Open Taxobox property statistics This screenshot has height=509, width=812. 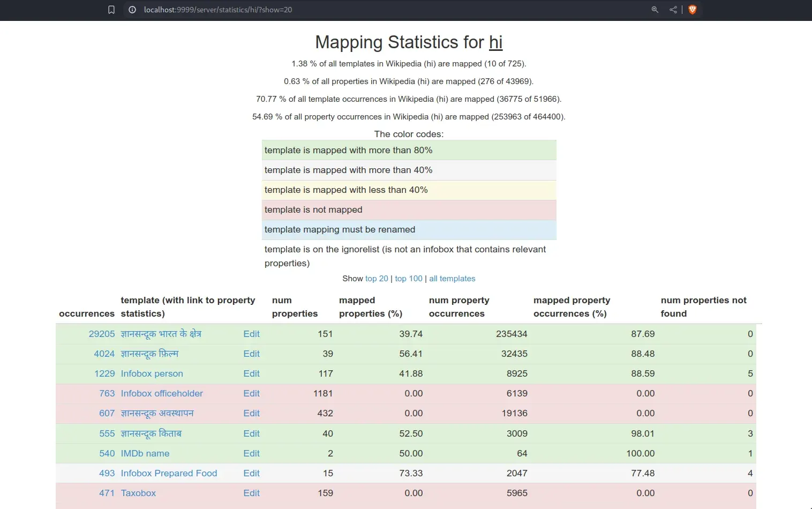[x=138, y=493]
